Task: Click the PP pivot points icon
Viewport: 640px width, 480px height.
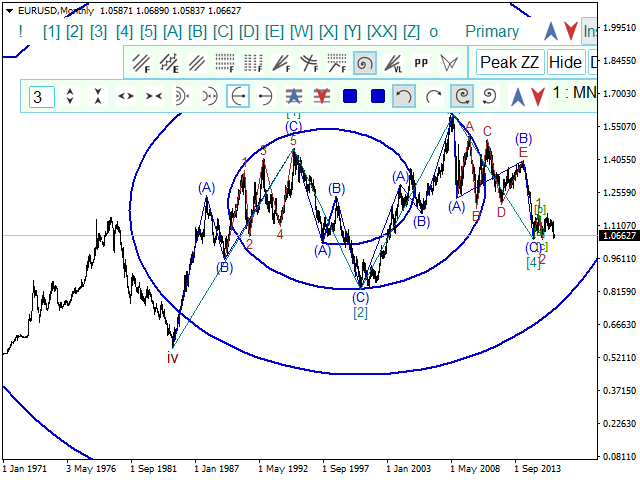Action: click(x=422, y=63)
